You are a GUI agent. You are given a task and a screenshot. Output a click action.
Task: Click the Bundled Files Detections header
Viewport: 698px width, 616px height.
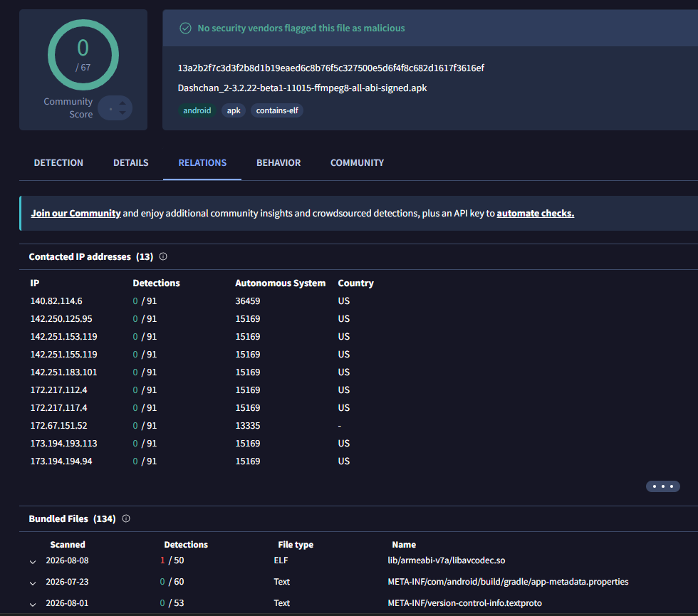click(186, 544)
